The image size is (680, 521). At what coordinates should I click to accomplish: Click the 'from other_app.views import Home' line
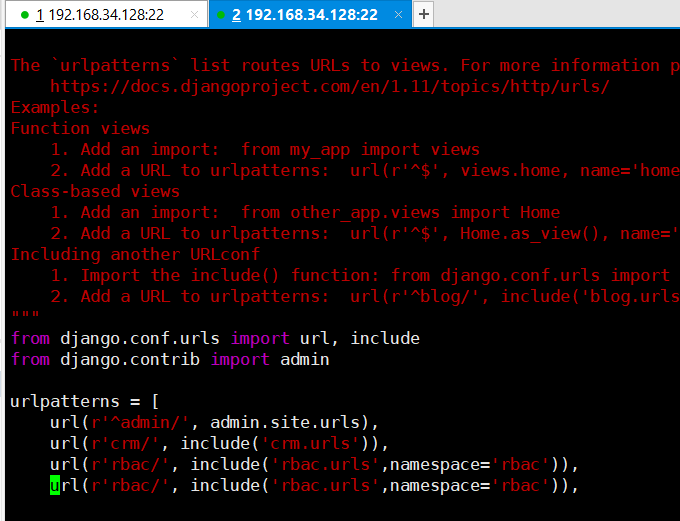pyautogui.click(x=305, y=212)
